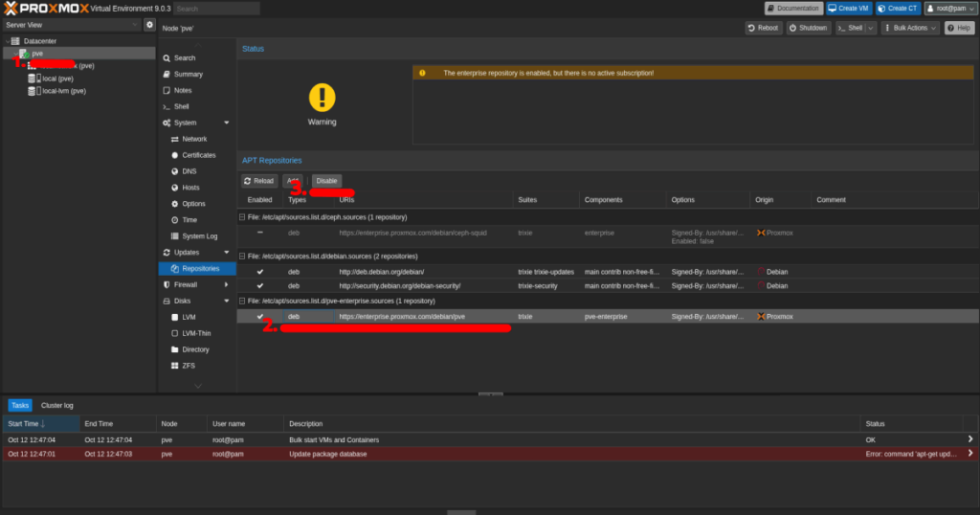This screenshot has width=980, height=515.
Task: Open Bulk start VMs and Containers task
Action: pyautogui.click(x=489, y=440)
